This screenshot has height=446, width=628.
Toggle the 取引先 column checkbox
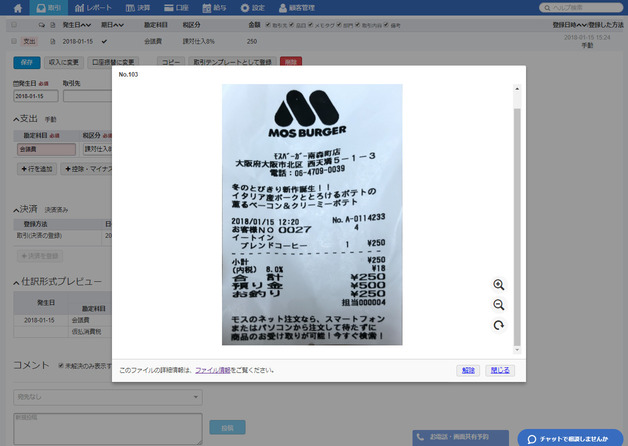click(x=268, y=25)
